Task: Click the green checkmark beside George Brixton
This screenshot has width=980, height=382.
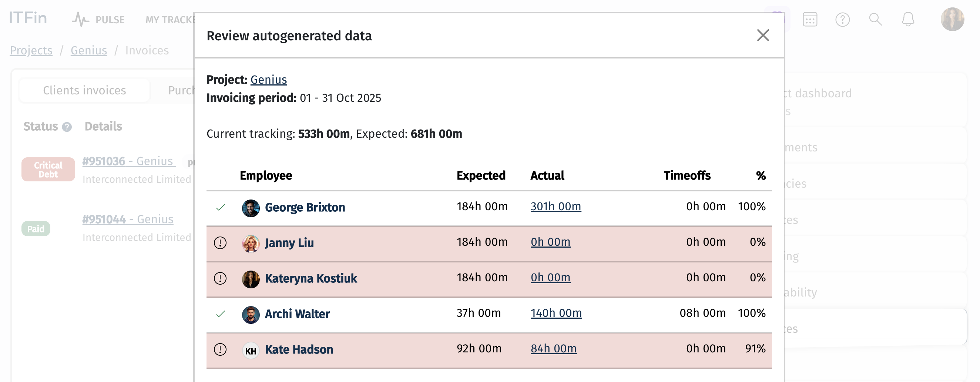Action: pyautogui.click(x=220, y=207)
